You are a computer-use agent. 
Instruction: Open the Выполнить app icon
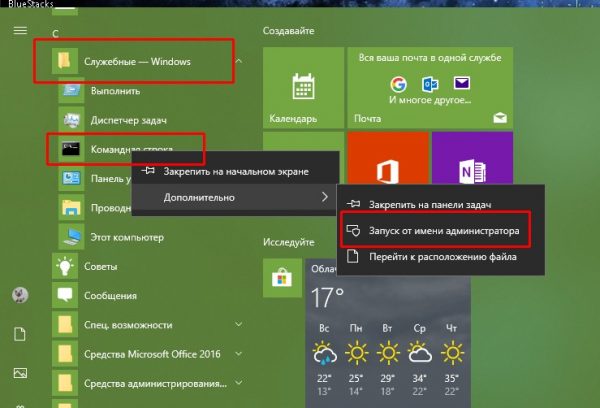click(71, 91)
